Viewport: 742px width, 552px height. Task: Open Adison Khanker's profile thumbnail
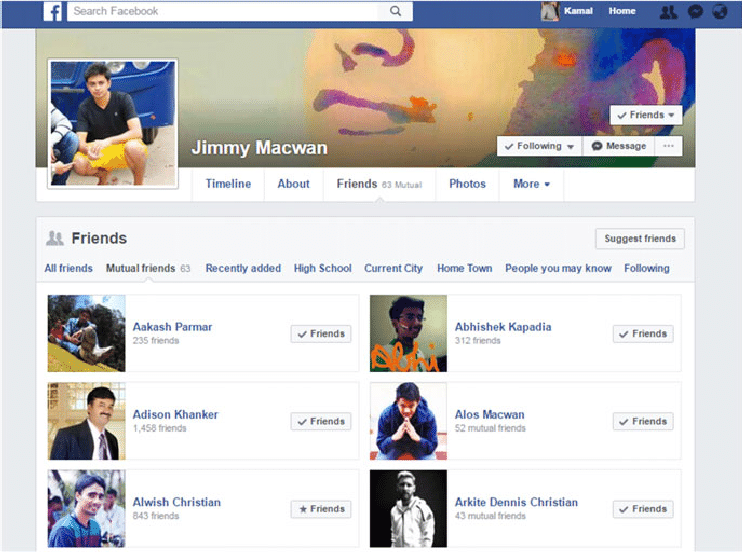(87, 421)
